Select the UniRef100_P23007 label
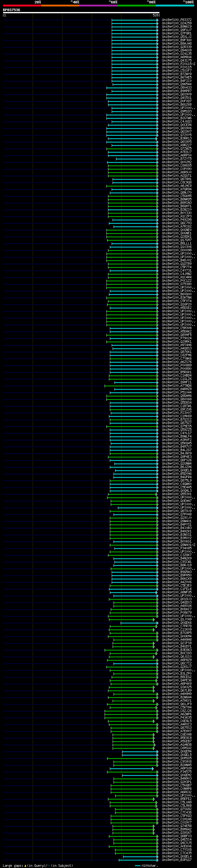The height and width of the screenshot is (868, 197). 176,413
